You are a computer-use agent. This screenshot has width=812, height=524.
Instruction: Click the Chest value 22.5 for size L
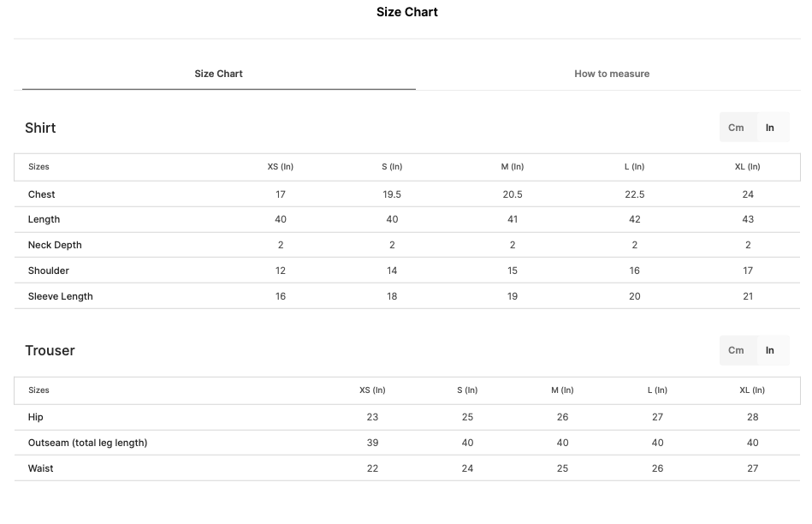point(634,194)
